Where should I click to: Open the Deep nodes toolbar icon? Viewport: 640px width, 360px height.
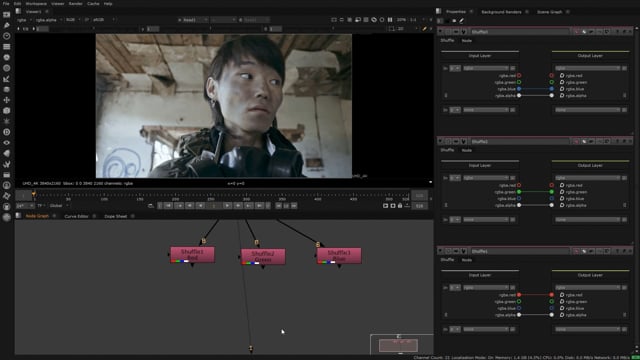click(x=7, y=132)
